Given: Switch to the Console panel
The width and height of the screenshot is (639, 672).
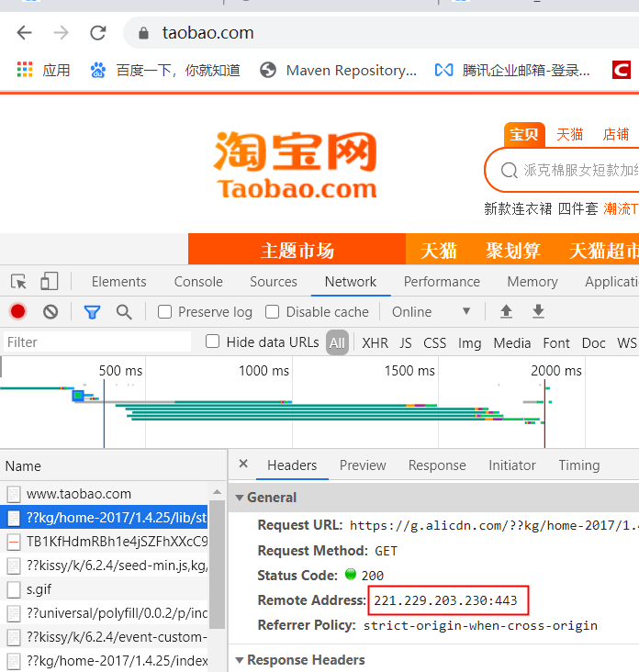Looking at the screenshot, I should pyautogui.click(x=198, y=282).
